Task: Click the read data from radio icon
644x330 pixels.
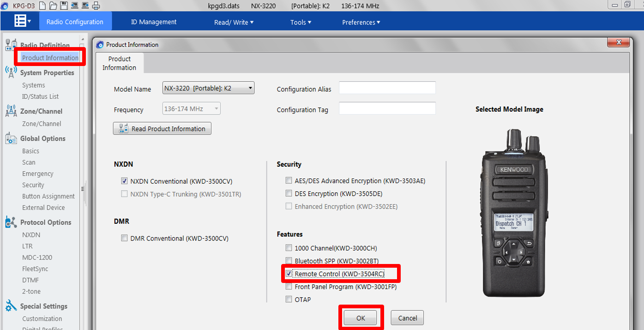Action: click(x=75, y=6)
